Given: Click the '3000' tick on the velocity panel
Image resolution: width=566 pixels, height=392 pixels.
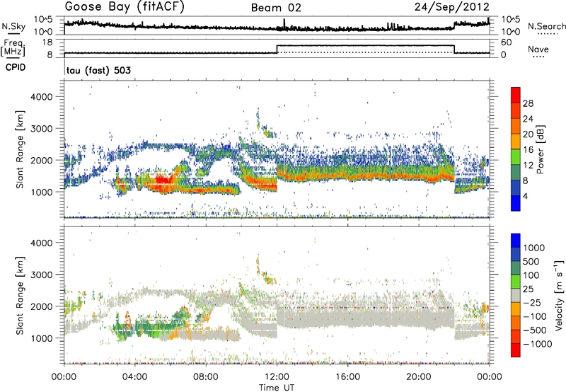Looking at the screenshot, I should pos(42,275).
